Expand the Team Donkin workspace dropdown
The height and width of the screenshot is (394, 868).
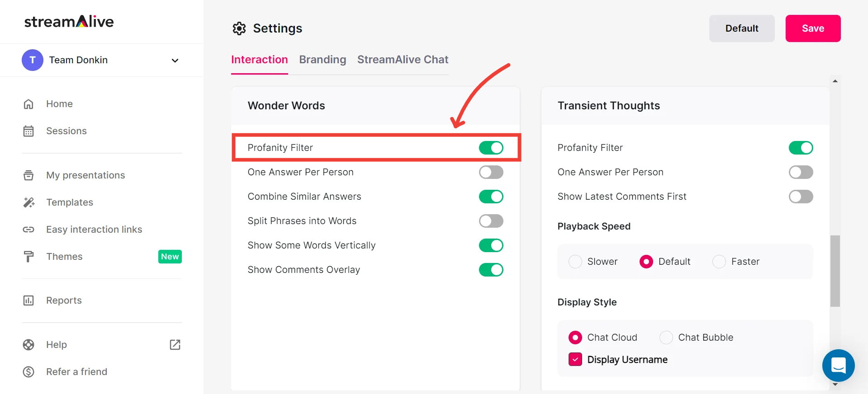coord(175,61)
